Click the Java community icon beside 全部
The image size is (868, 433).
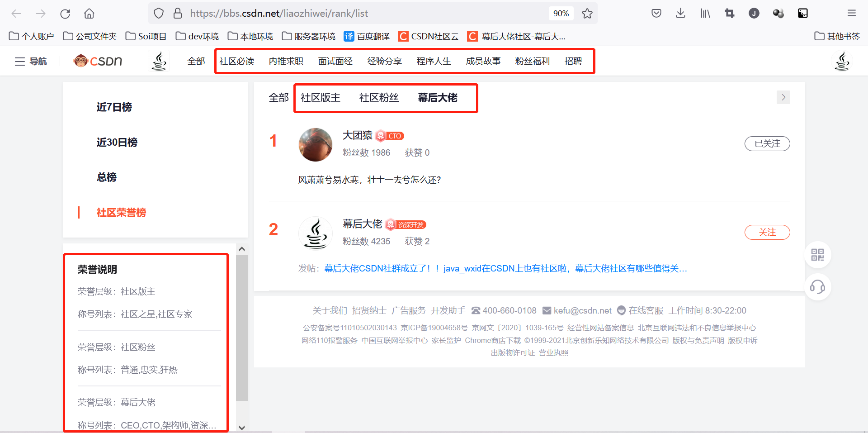[x=159, y=60]
